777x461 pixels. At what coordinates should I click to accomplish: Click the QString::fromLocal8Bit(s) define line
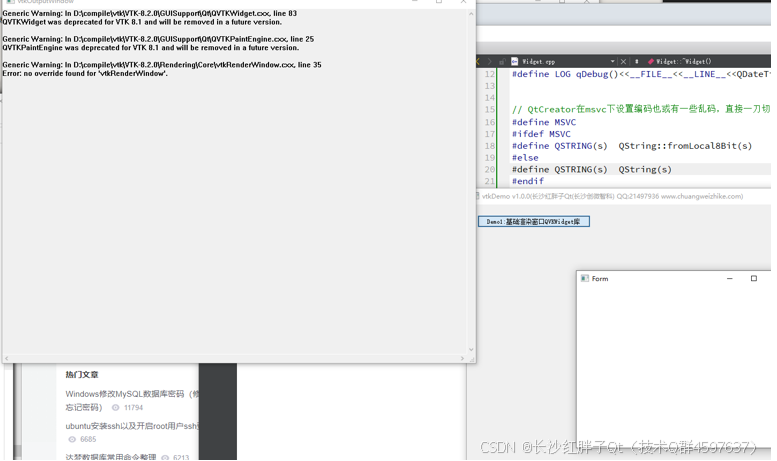point(632,146)
